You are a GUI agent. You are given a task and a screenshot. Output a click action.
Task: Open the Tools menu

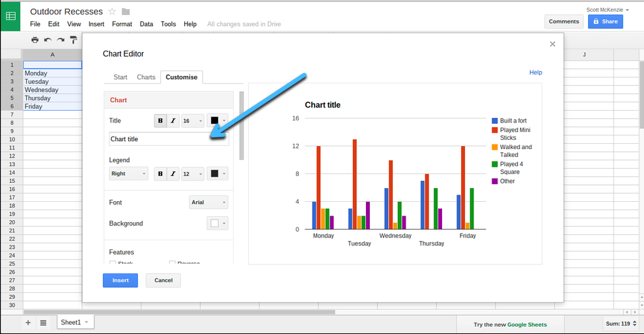coord(169,24)
